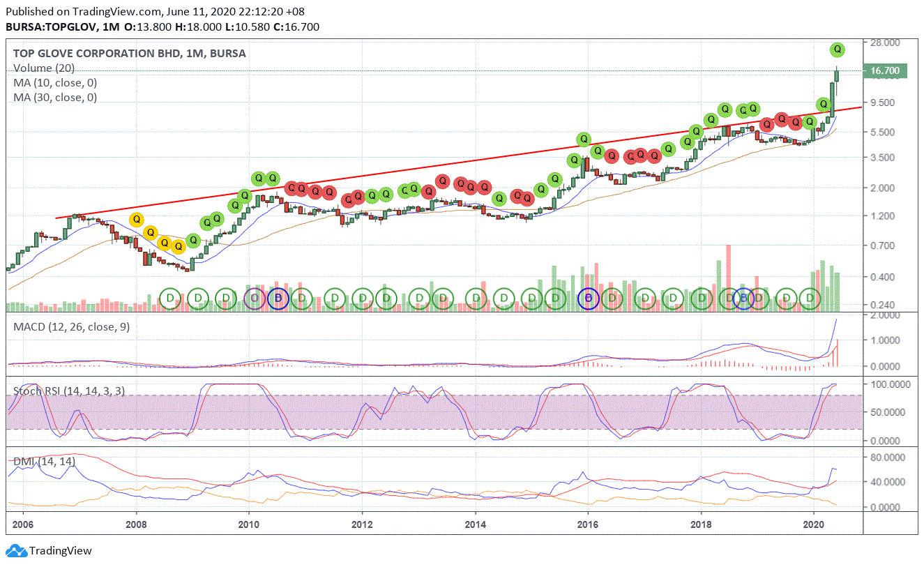Viewport: 924px width, 567px height.
Task: Click the TradingView logo at bottom left
Action: click(49, 551)
